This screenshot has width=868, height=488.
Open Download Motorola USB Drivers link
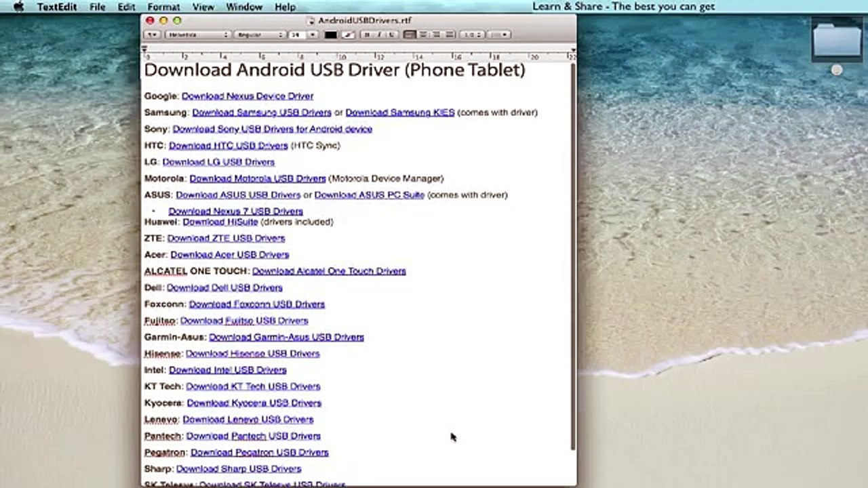(x=258, y=178)
